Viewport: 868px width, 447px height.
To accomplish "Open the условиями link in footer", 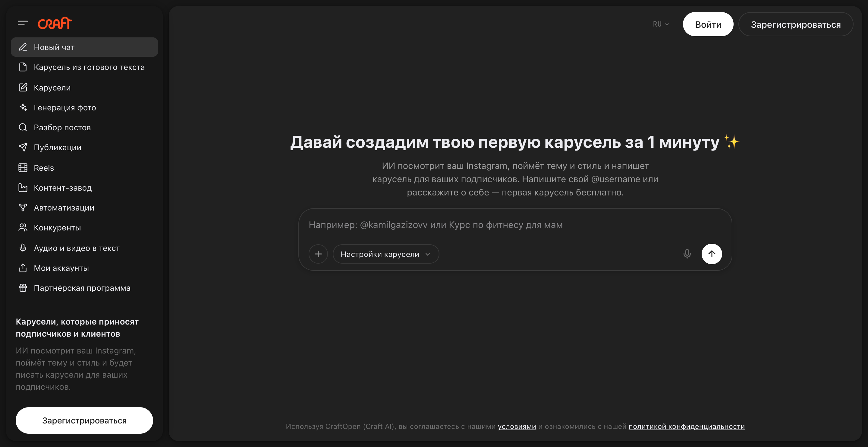I will tap(517, 426).
